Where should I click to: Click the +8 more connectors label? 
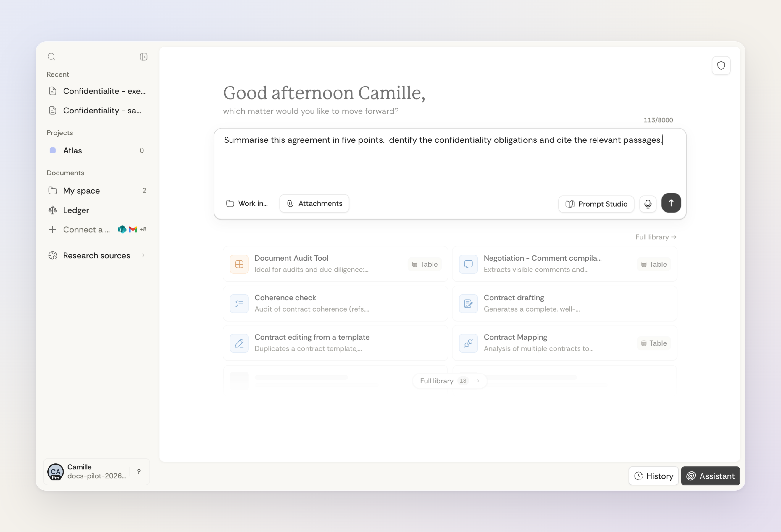coord(143,230)
